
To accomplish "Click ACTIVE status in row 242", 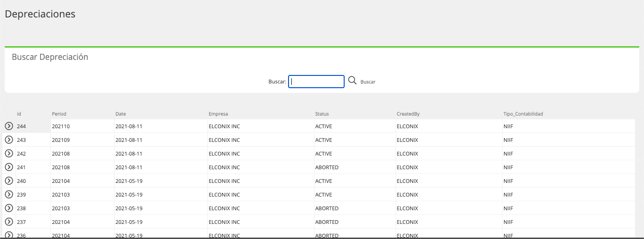I will pos(323,154).
